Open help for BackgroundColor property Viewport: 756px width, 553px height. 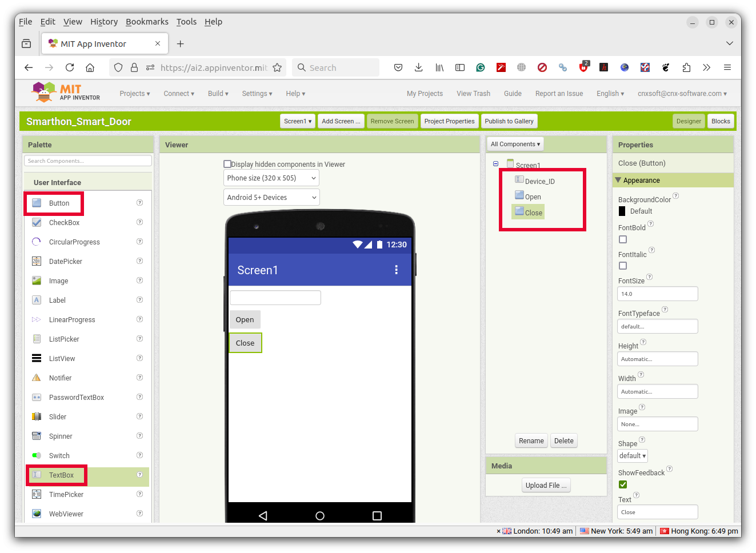pyautogui.click(x=676, y=196)
